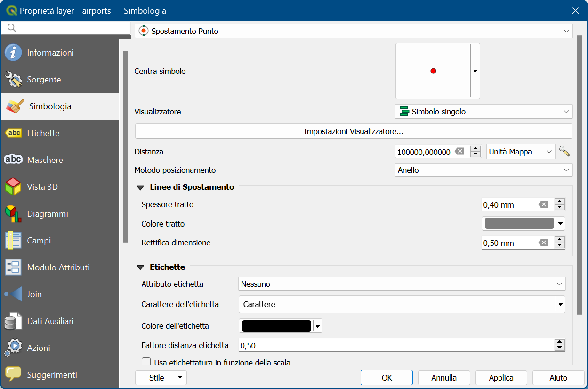The image size is (588, 389).
Task: Click the Rettifica dimensione field
Action: (x=509, y=243)
